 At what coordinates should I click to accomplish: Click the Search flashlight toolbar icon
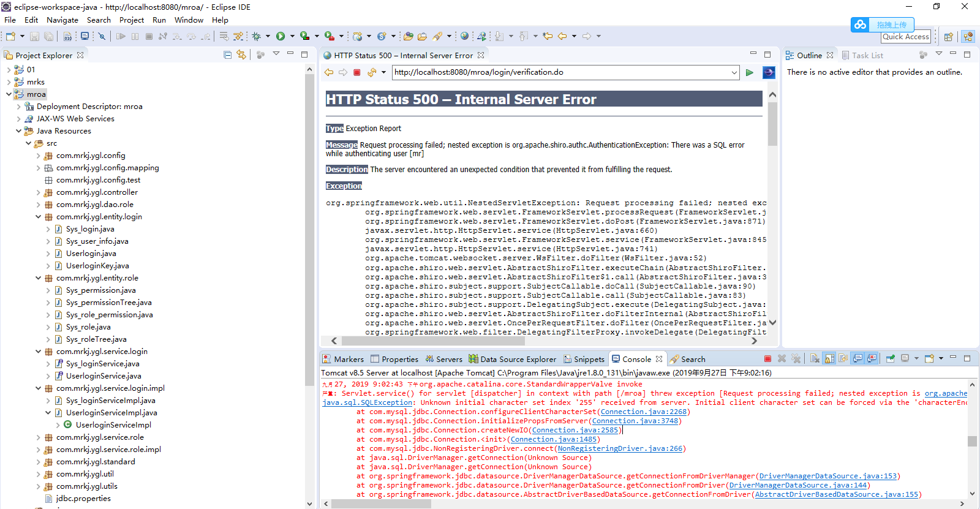437,36
